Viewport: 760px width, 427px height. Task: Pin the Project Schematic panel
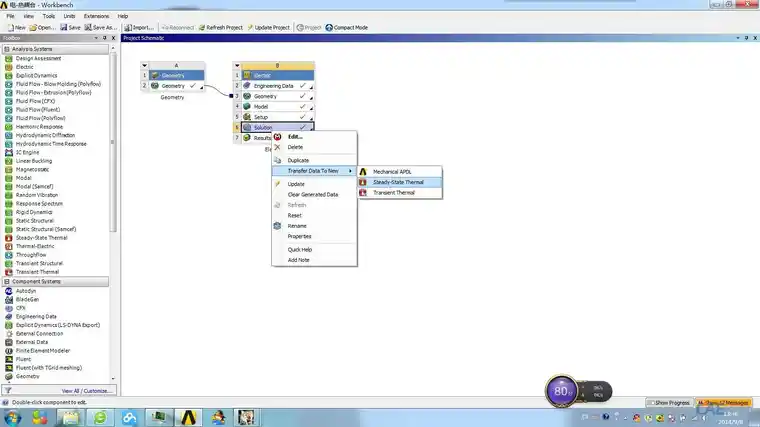pyautogui.click(x=746, y=38)
